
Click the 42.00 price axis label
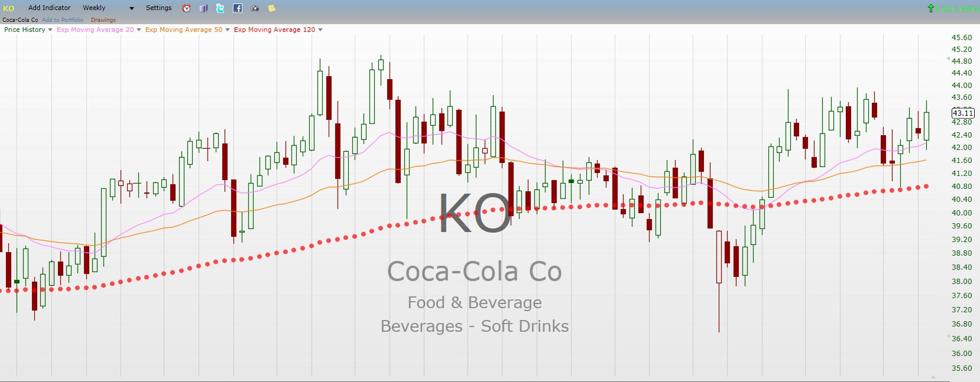(x=962, y=147)
